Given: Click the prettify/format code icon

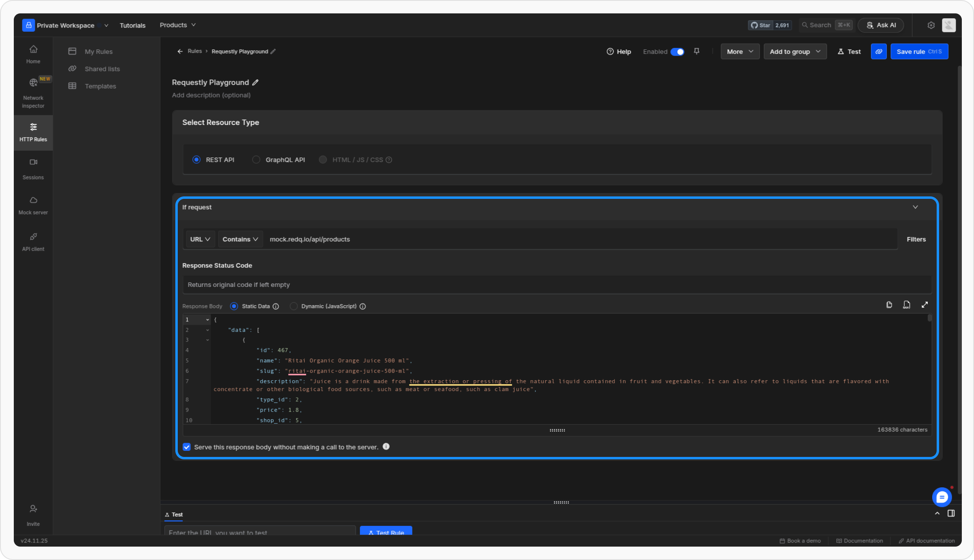Looking at the screenshot, I should [906, 305].
